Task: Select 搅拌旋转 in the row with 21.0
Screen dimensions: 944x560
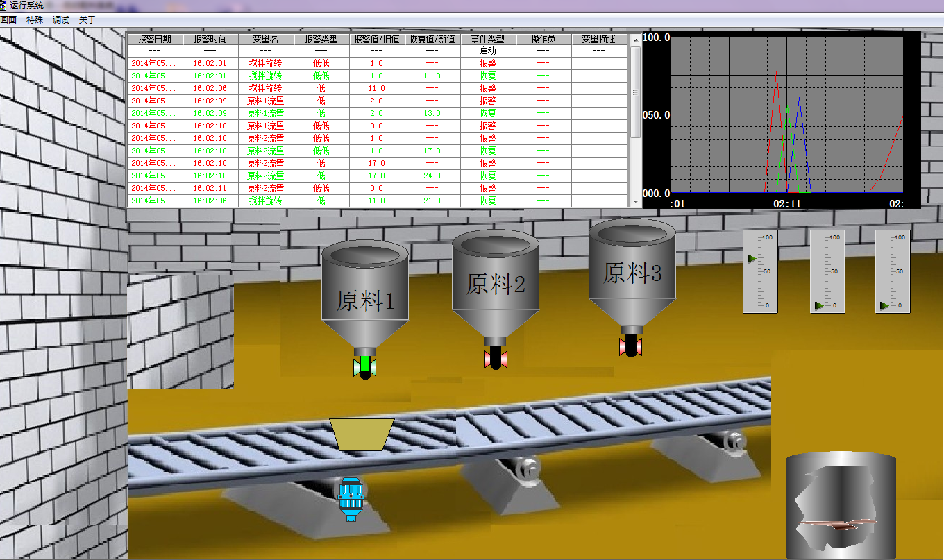Action: (266, 201)
